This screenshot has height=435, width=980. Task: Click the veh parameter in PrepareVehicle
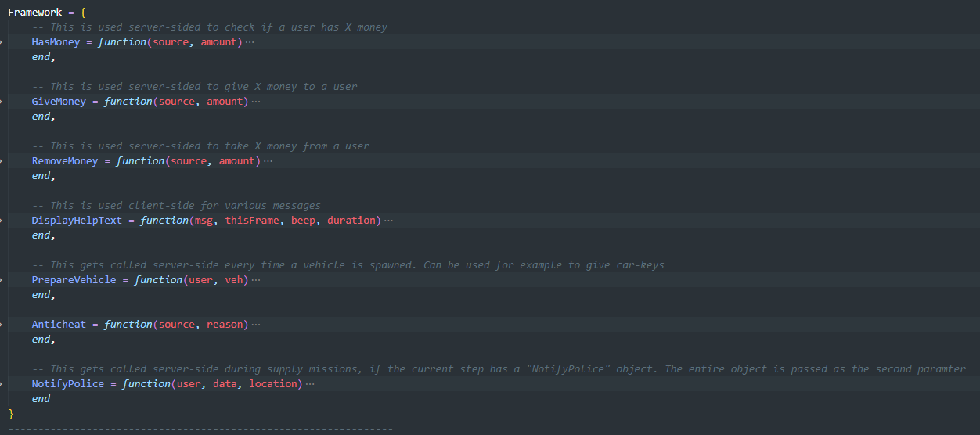coord(234,280)
